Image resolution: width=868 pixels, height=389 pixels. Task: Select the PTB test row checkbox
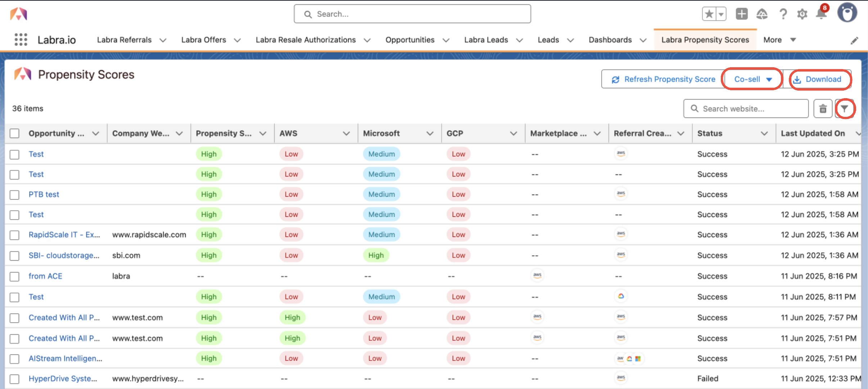point(14,194)
